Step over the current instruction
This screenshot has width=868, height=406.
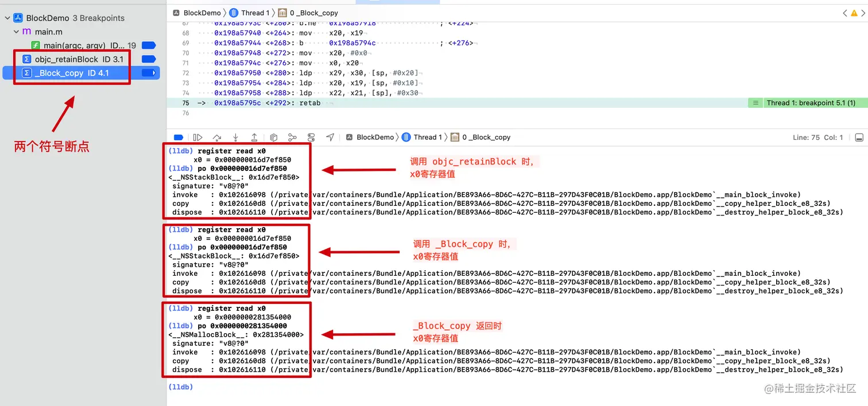pyautogui.click(x=216, y=137)
